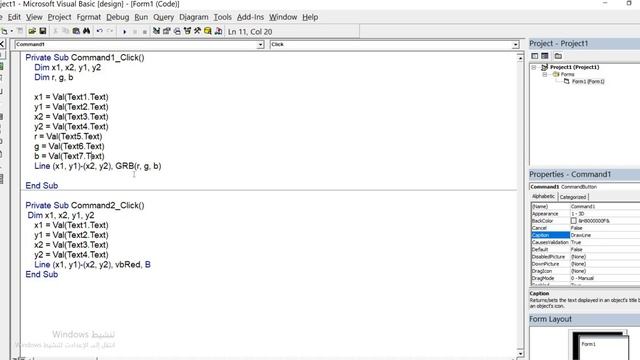Click the BackColor color swatch in Properties

pyautogui.click(x=573, y=221)
